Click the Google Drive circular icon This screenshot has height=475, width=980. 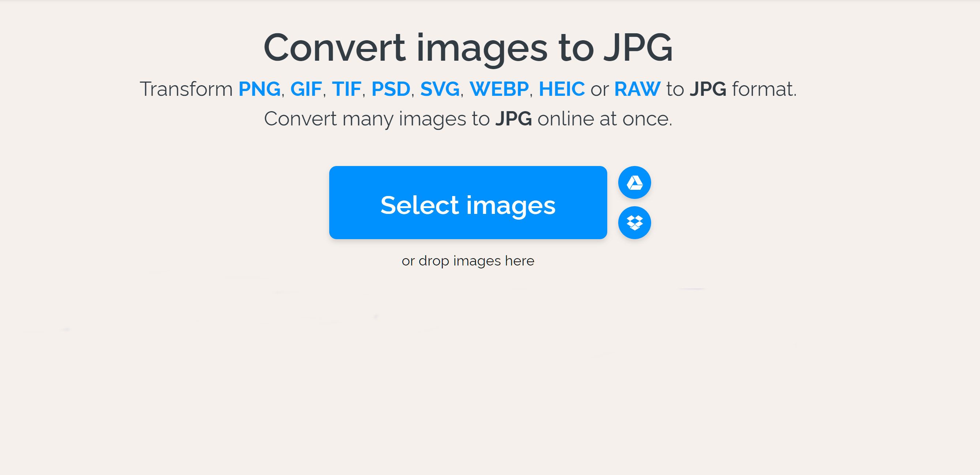pyautogui.click(x=636, y=183)
